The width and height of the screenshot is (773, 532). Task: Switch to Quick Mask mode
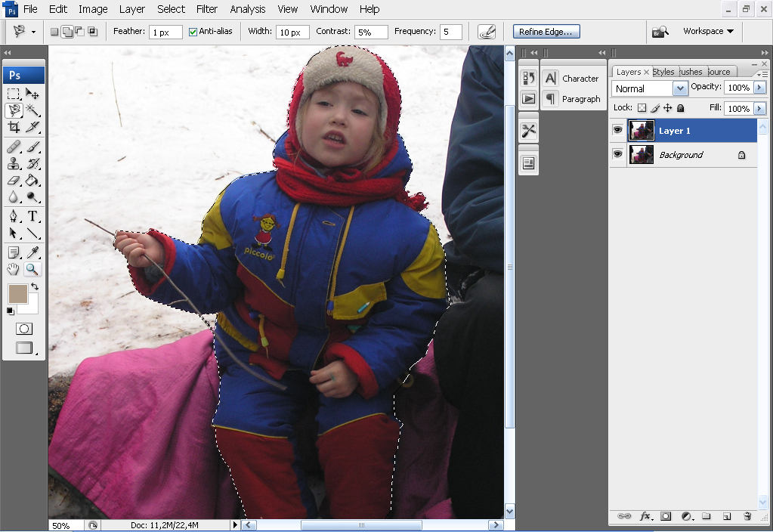24,329
